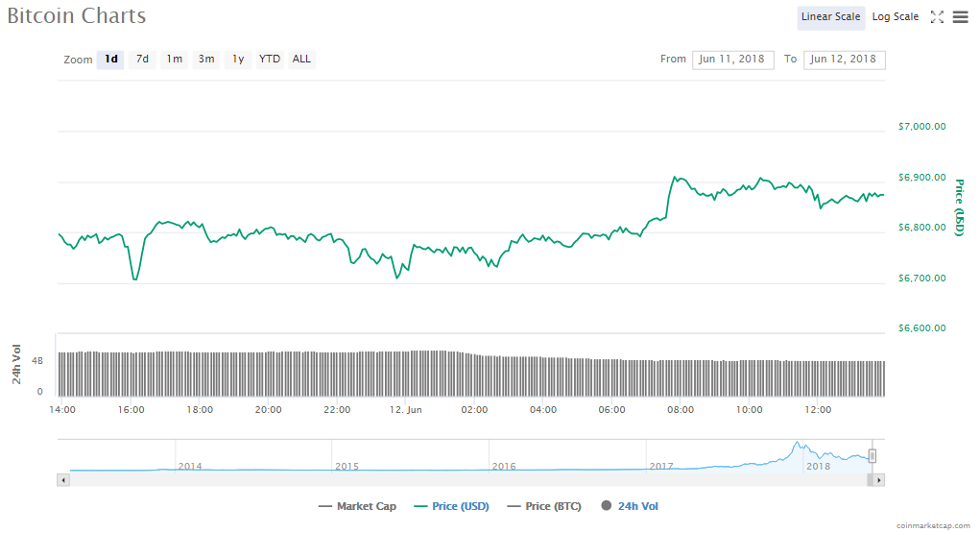Click the navigator range handle near 2018
Screen dimensions: 980x533
(x=872, y=455)
